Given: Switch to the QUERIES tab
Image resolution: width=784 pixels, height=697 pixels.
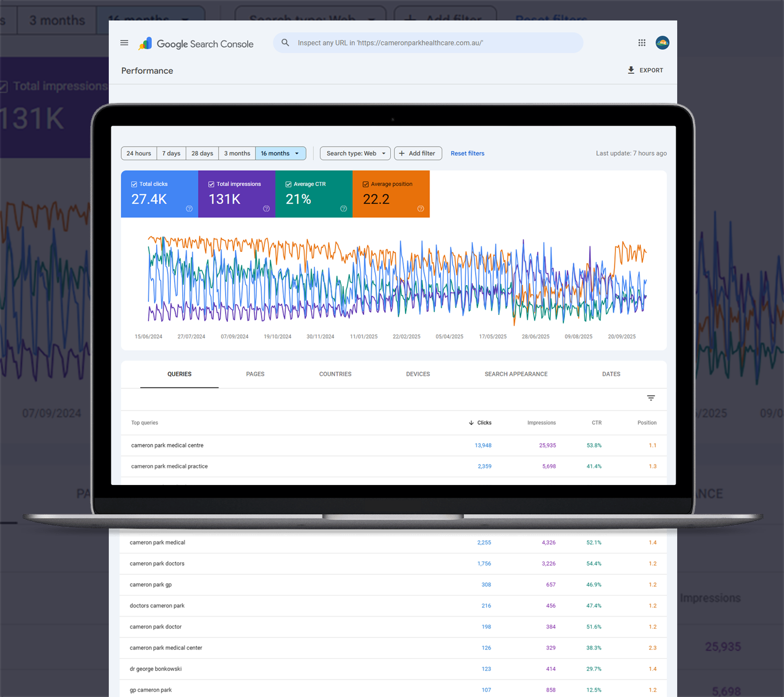Looking at the screenshot, I should point(179,374).
